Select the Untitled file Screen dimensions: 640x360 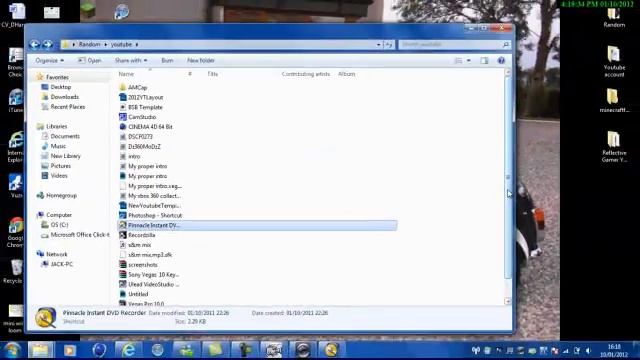point(138,294)
